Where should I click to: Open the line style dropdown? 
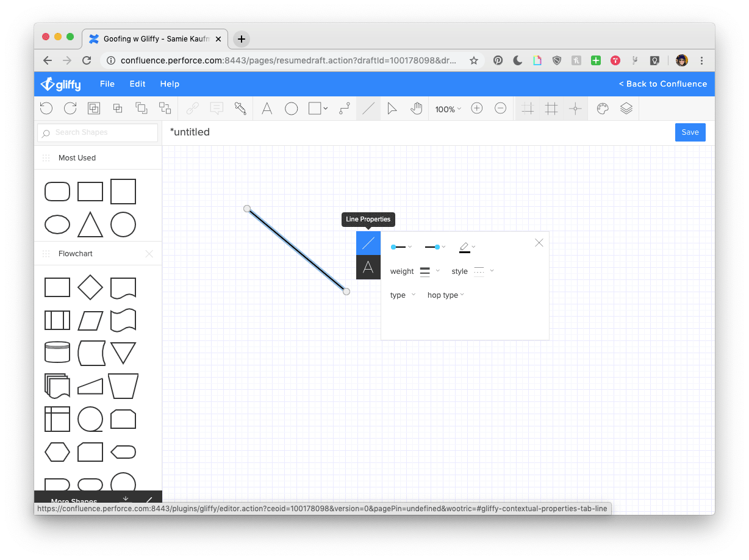click(484, 271)
